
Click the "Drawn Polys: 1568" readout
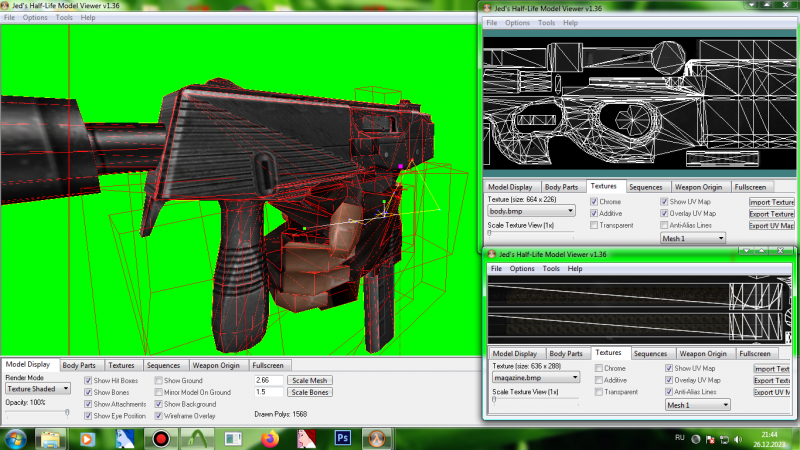pyautogui.click(x=281, y=414)
